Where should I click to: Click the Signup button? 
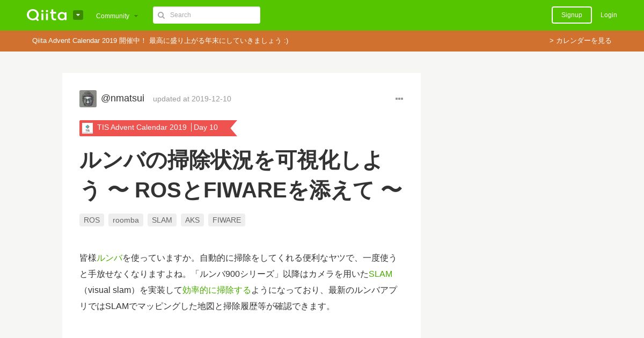[x=572, y=15]
